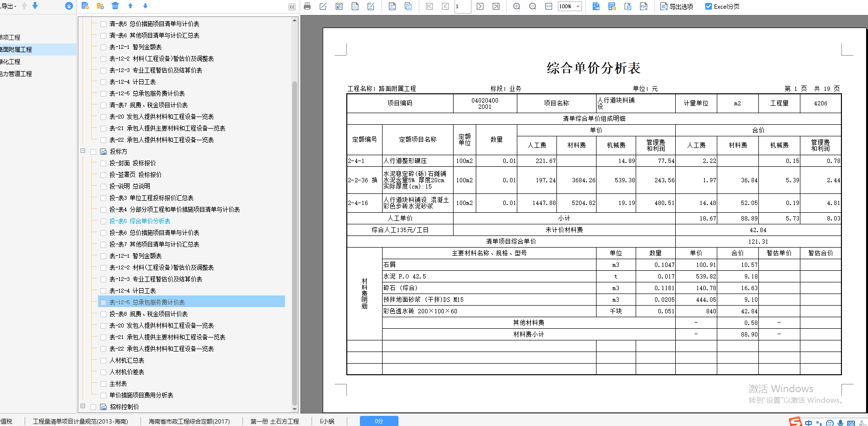
Task: Click 第一册 土石方工程 in status bar
Action: [x=275, y=421]
